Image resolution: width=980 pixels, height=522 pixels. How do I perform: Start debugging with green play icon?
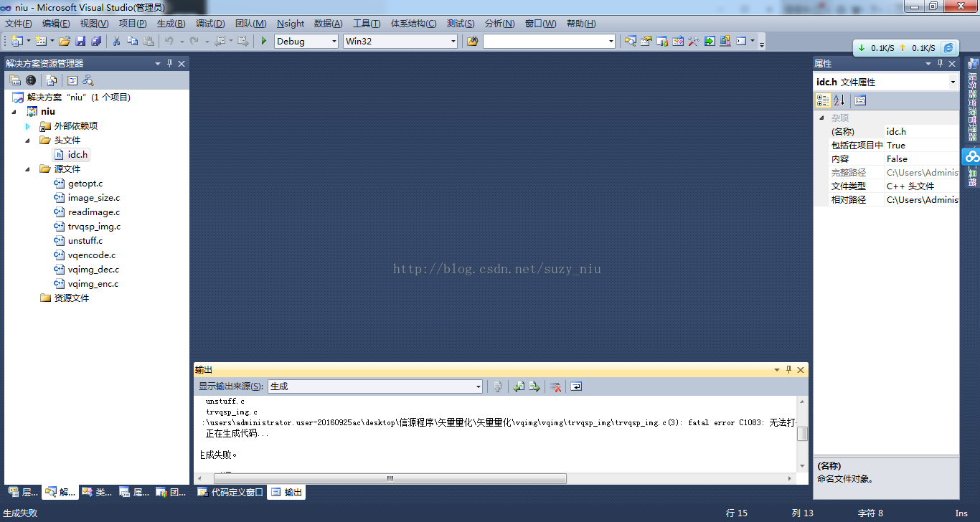click(264, 42)
